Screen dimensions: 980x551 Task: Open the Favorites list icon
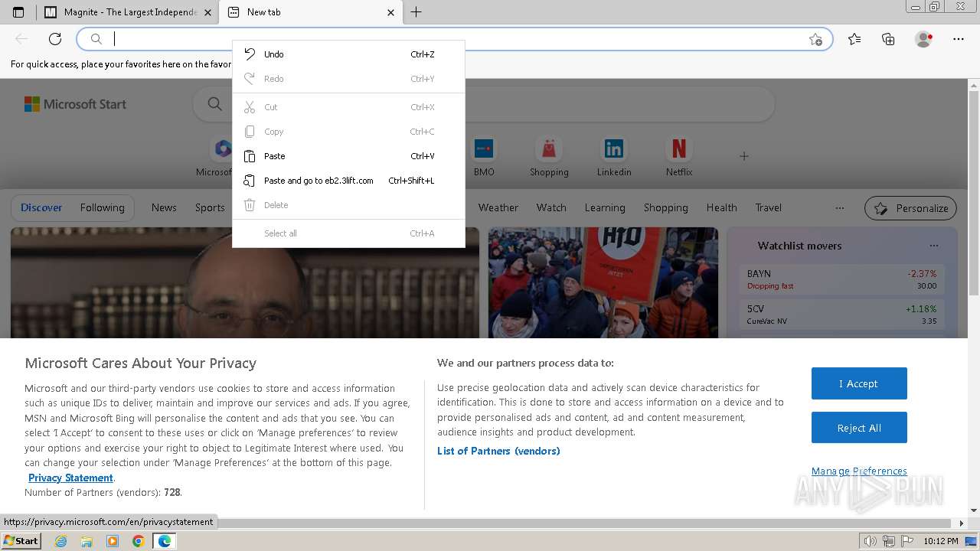(x=854, y=39)
